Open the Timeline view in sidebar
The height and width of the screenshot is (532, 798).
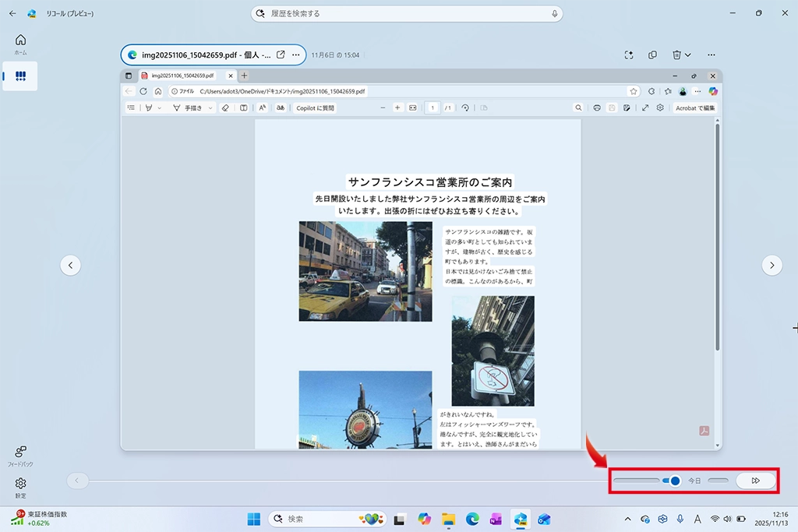point(20,76)
